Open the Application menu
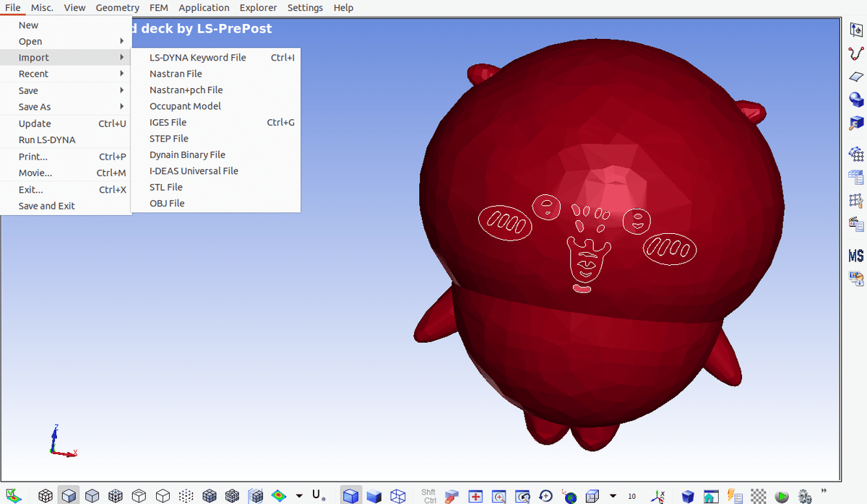 tap(204, 7)
